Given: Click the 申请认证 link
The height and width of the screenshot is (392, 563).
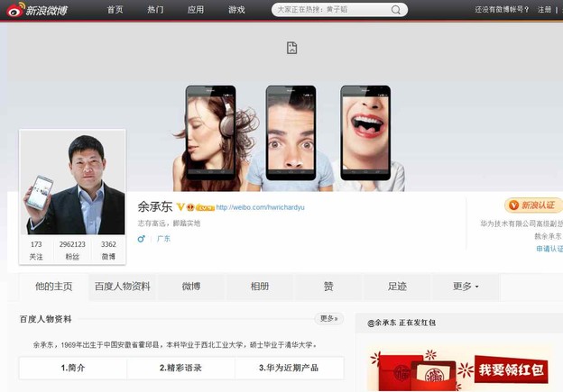Looking at the screenshot, I should tap(549, 249).
